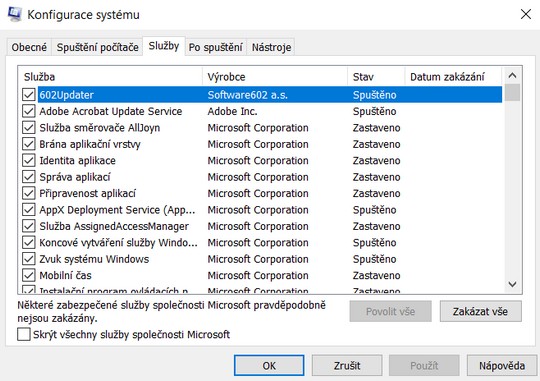
Task: Switch to the Nástroje tab
Action: [271, 47]
